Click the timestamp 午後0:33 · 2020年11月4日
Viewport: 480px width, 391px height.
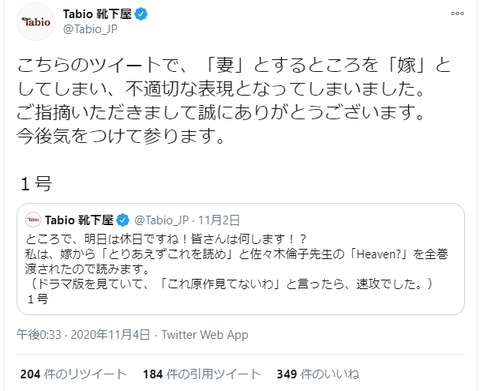[x=83, y=334]
